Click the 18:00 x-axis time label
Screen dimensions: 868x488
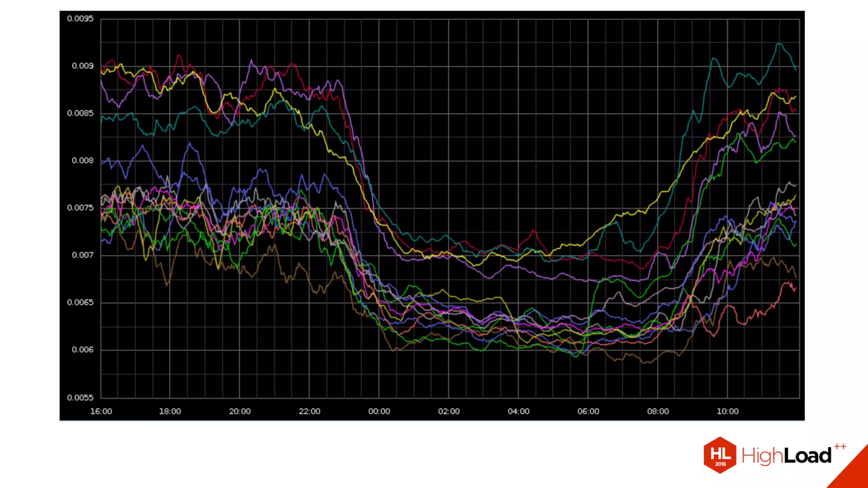170,411
